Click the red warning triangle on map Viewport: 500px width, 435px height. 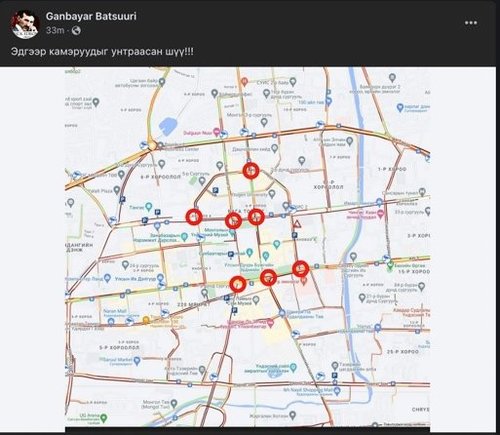point(297,224)
